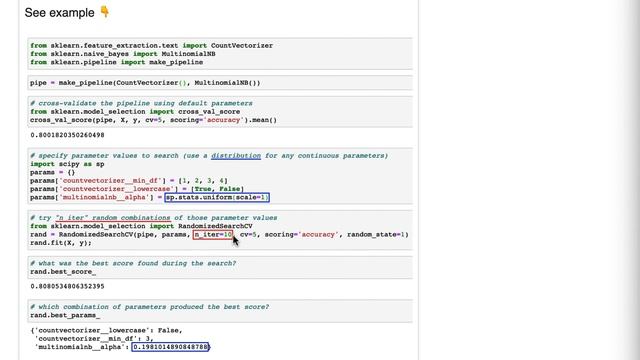Image resolution: width=640 pixels, height=360 pixels.
Task: Click the 'import scipy as sp' line
Action: pos(67,164)
